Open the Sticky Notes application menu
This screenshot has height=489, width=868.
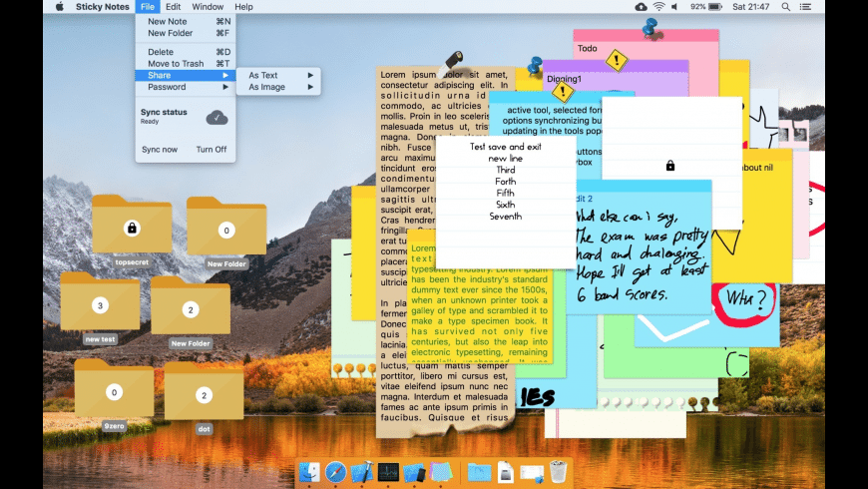[x=103, y=7]
